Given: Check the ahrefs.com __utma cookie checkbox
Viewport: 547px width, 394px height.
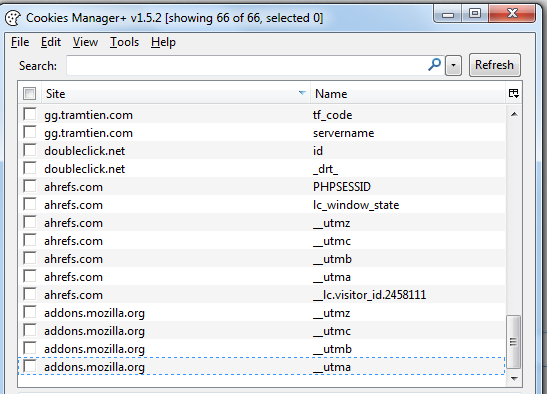Looking at the screenshot, I should 30,276.
